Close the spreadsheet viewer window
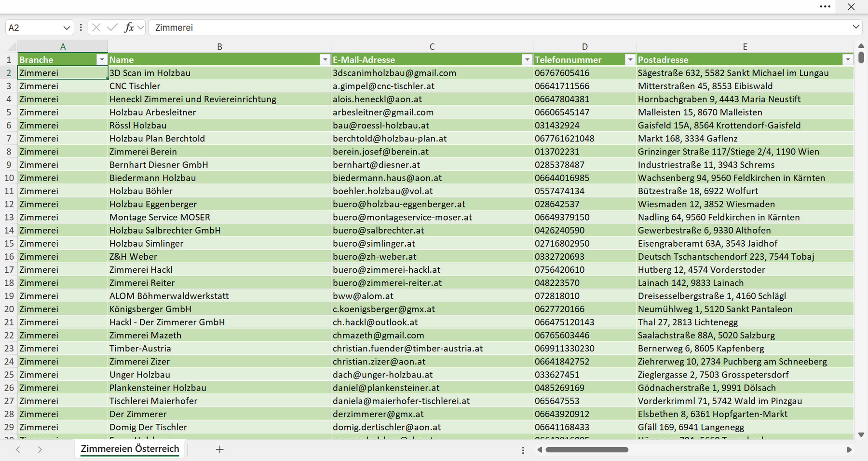 851,7
